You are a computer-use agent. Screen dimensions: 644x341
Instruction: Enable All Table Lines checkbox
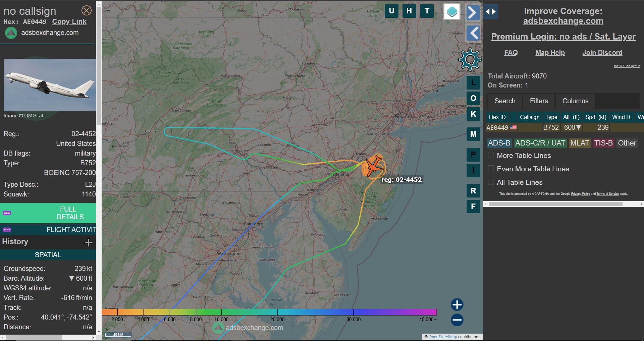tap(491, 182)
